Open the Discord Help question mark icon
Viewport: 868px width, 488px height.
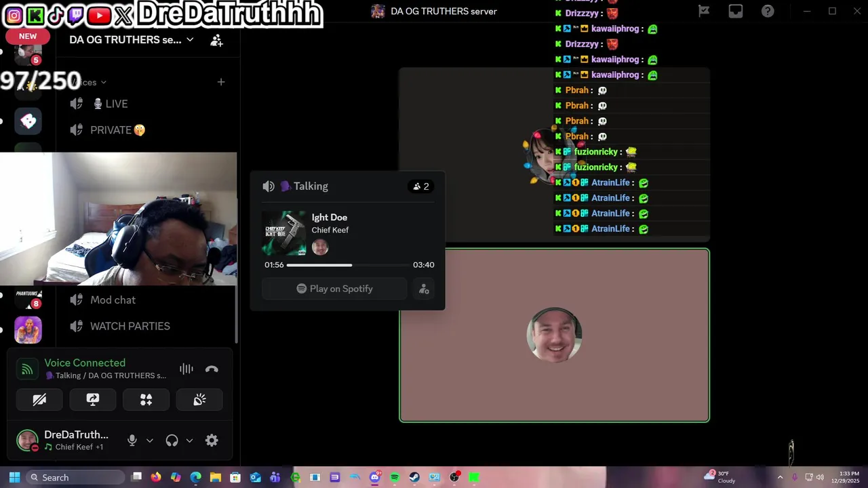[768, 11]
